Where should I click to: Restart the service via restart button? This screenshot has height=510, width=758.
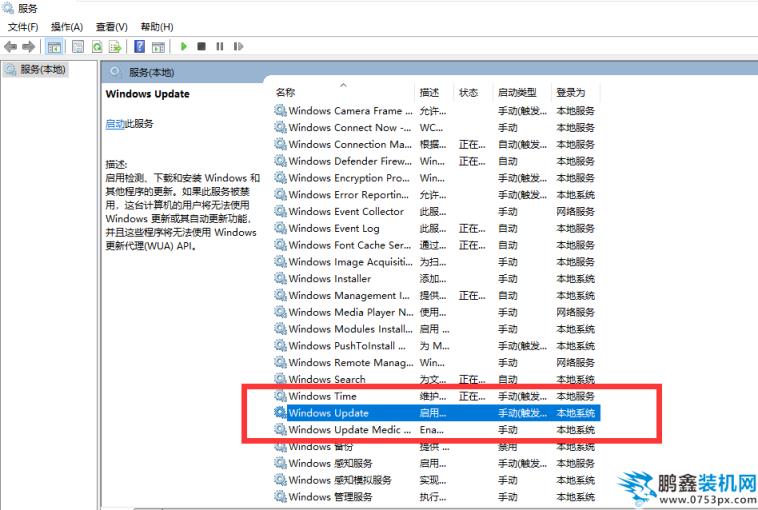238,46
